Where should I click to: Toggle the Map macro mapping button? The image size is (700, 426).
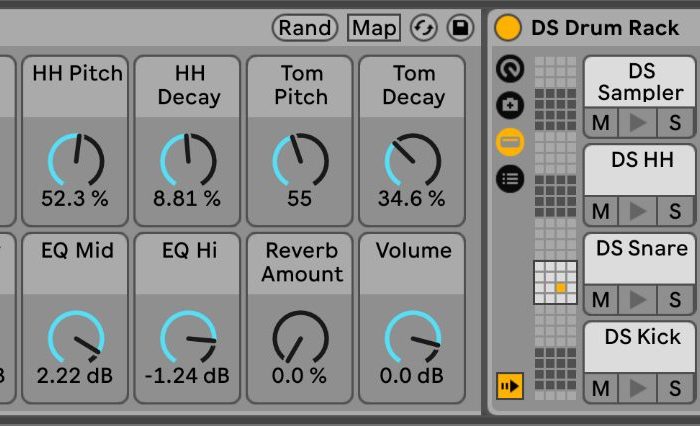point(374,28)
